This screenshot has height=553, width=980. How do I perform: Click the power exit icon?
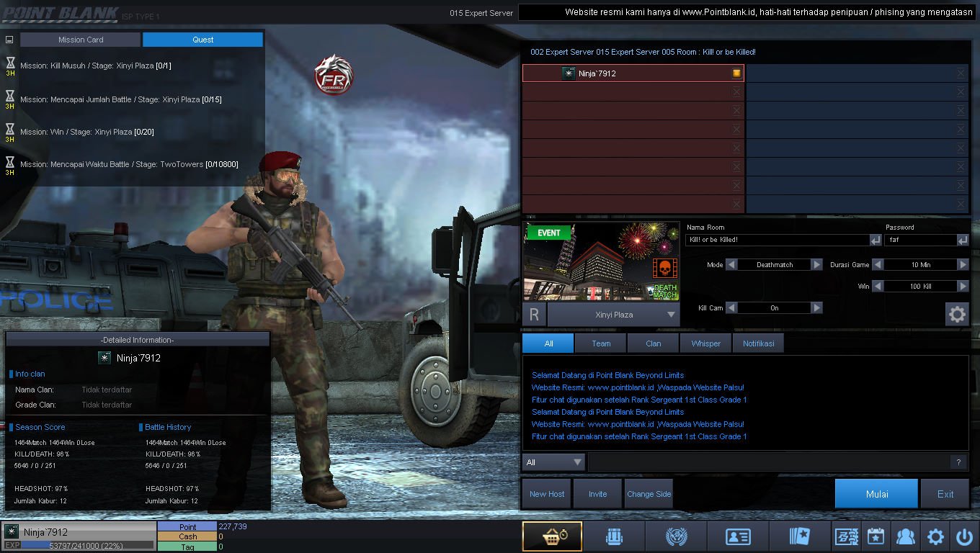964,536
